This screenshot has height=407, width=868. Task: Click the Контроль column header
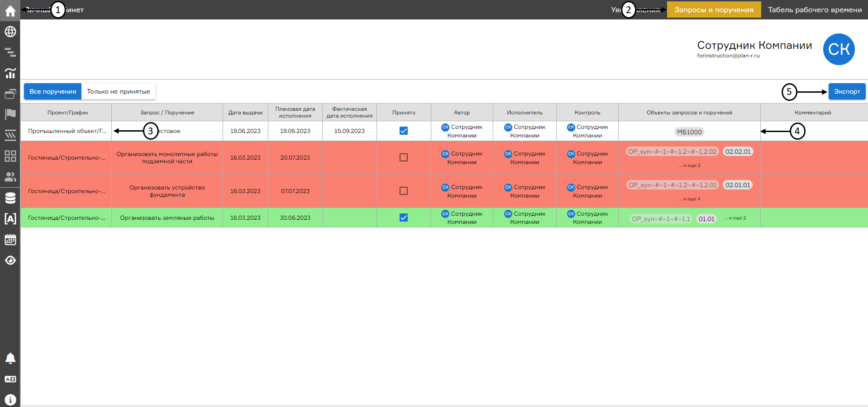(x=587, y=113)
